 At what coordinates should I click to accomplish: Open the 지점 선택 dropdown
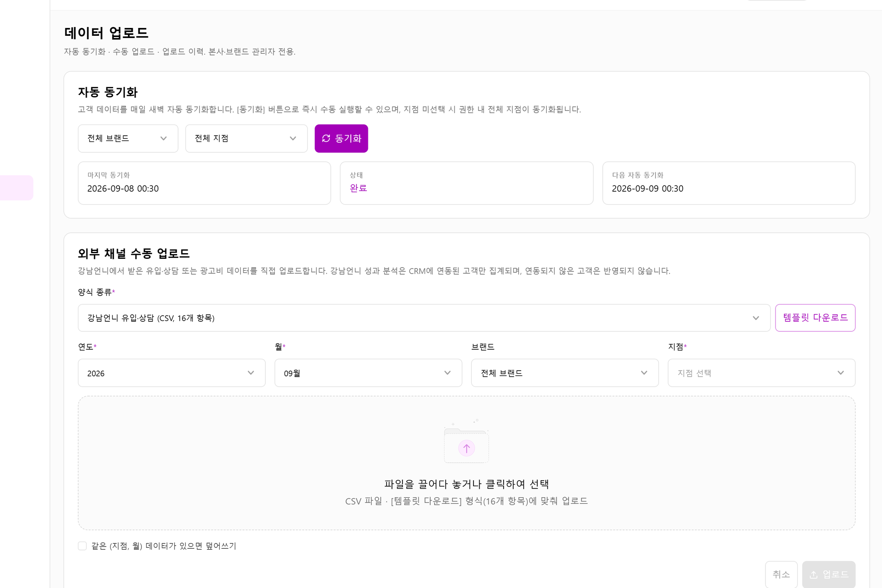point(761,373)
